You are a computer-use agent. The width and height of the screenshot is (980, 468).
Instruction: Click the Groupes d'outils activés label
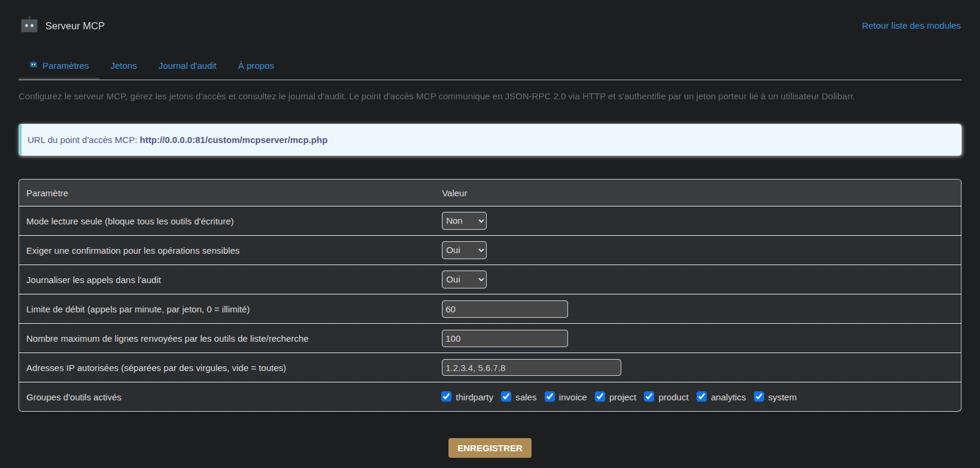(x=74, y=397)
